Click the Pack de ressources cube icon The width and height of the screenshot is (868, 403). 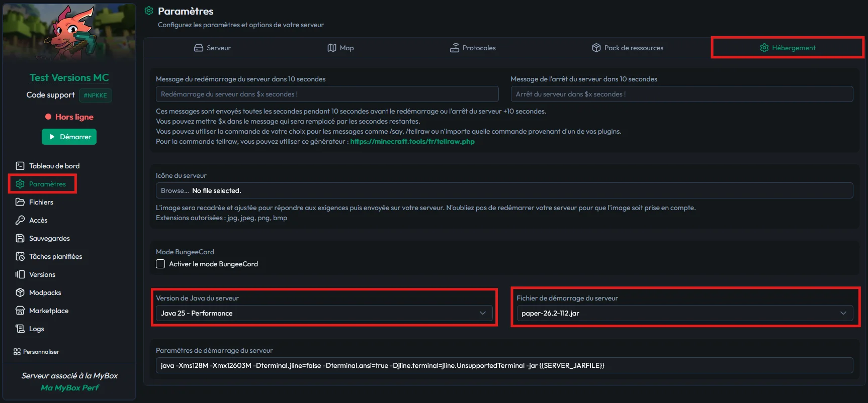click(596, 48)
